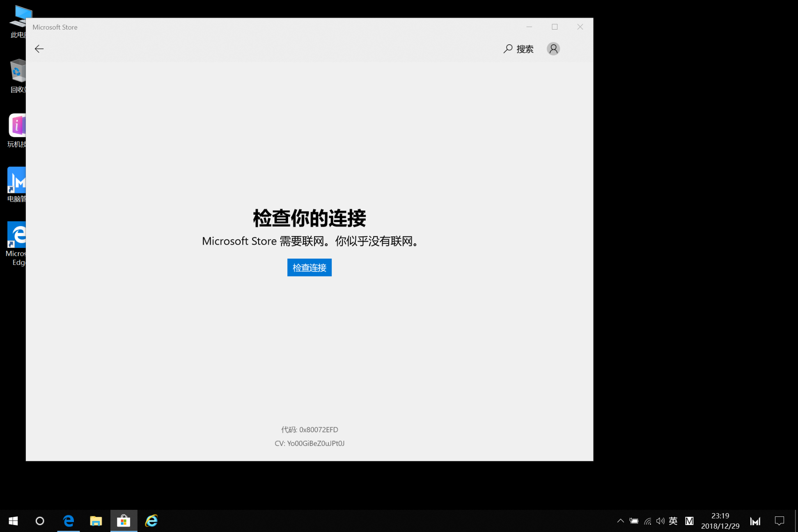Click the 检查你的连接 heading

point(310,218)
